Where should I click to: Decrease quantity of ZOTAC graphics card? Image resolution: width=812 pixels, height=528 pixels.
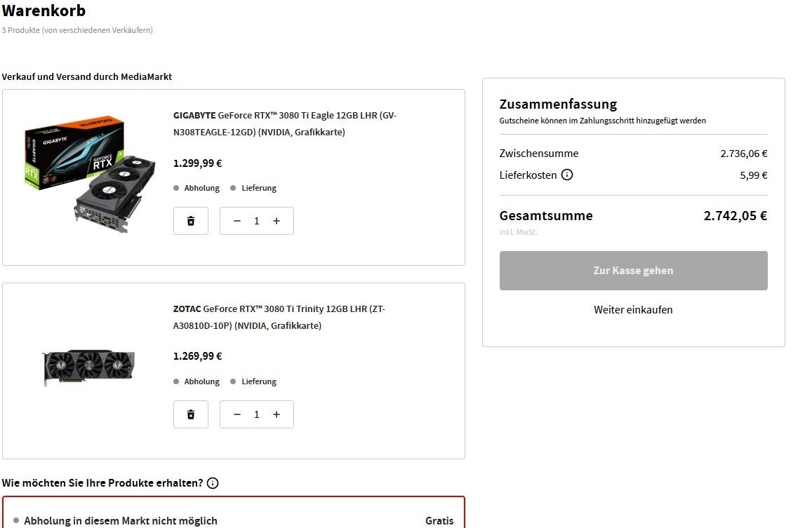pos(237,414)
